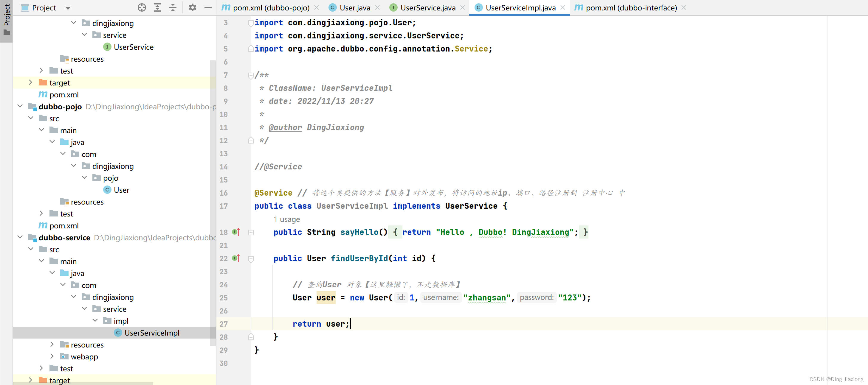Collapse the impl package folder

click(95, 321)
